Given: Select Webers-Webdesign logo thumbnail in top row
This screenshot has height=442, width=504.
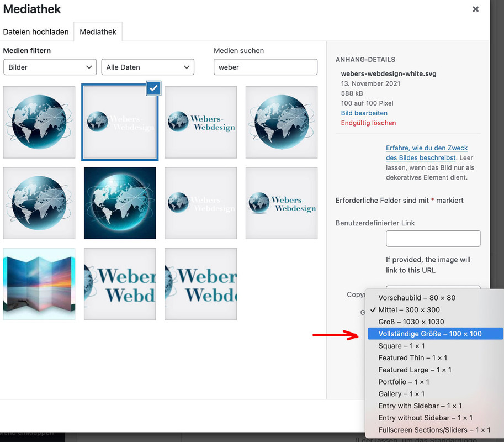Looking at the screenshot, I should point(200,122).
